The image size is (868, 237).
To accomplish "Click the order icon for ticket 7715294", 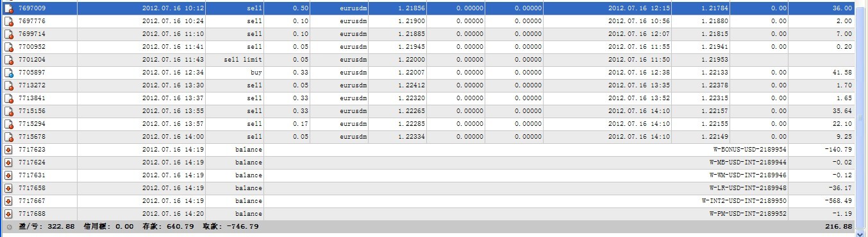I will click(x=9, y=124).
